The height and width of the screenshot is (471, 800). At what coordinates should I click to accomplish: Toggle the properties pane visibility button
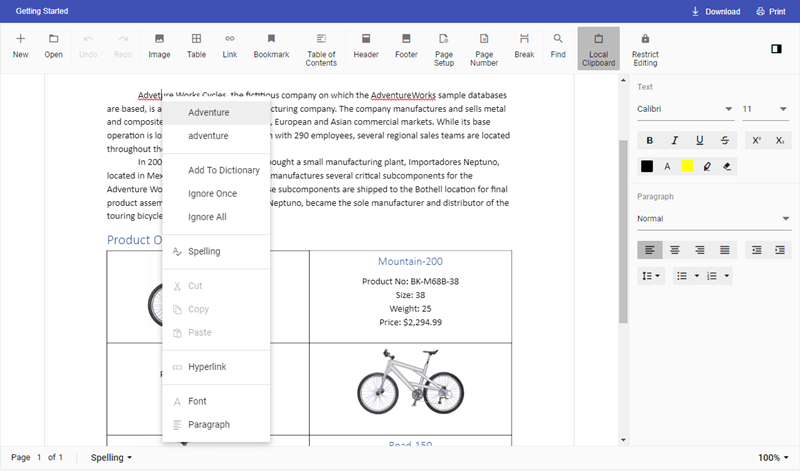(776, 48)
